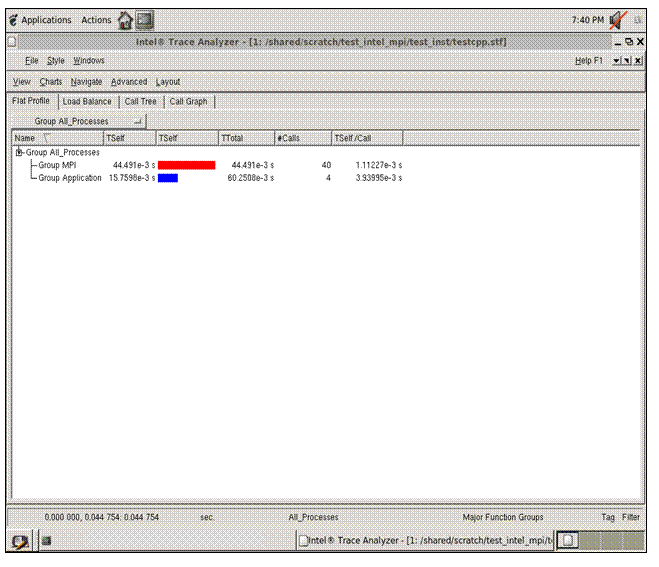Sort by the Name column header
The image size is (659, 567).
pos(58,138)
